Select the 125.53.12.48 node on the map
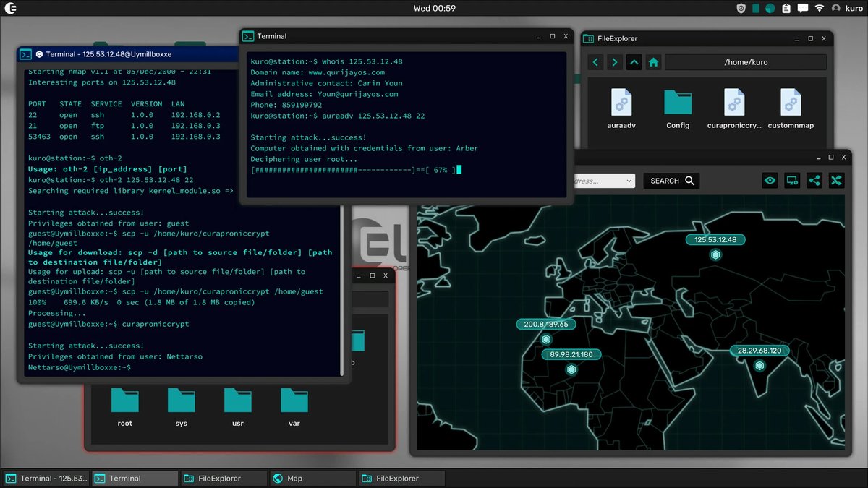 (715, 254)
